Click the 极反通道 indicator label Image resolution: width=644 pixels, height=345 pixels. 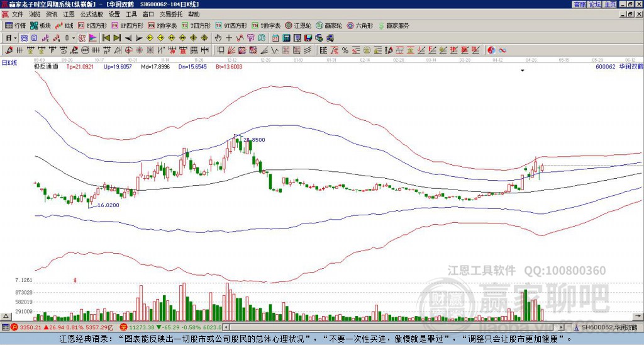pyautogui.click(x=46, y=66)
